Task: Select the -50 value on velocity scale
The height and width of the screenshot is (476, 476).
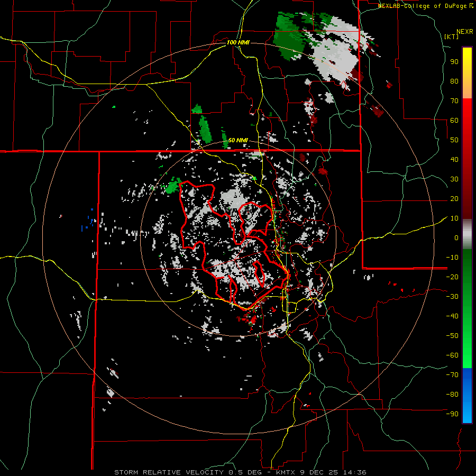Action: click(452, 335)
